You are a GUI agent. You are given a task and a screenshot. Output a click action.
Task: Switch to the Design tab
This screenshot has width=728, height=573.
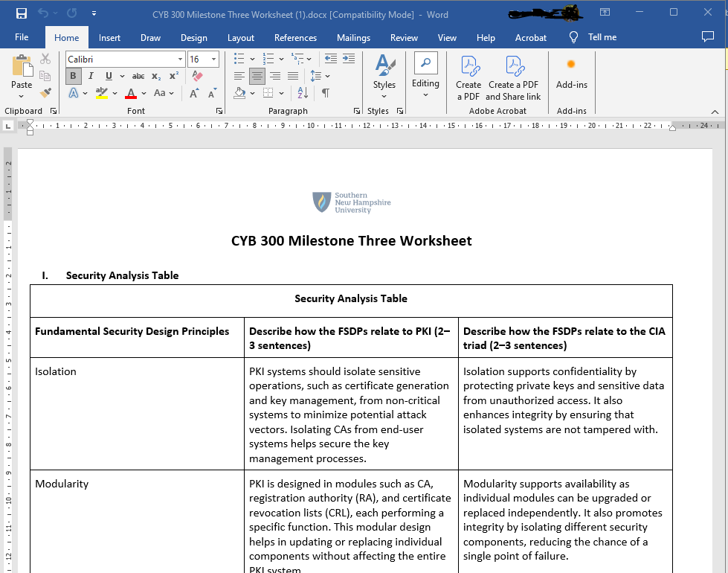click(x=193, y=38)
